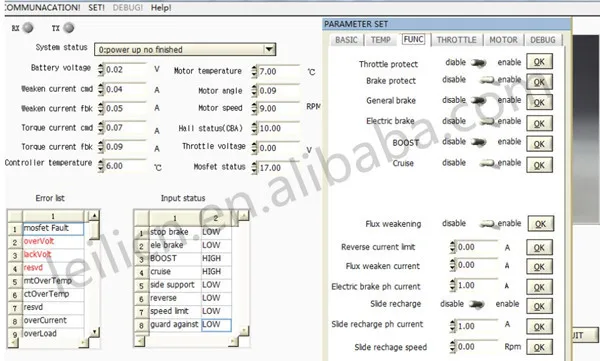The image size is (600, 361).
Task: Click the Flux weaken current field
Action: click(x=477, y=265)
